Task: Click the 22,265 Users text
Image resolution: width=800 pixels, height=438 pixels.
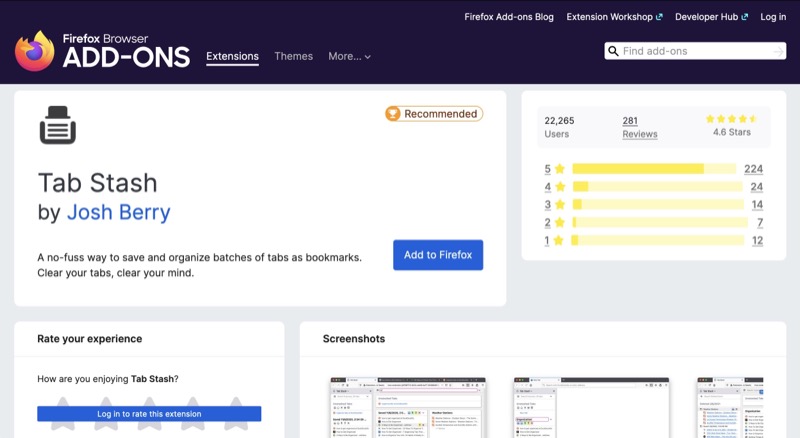Action: click(559, 127)
